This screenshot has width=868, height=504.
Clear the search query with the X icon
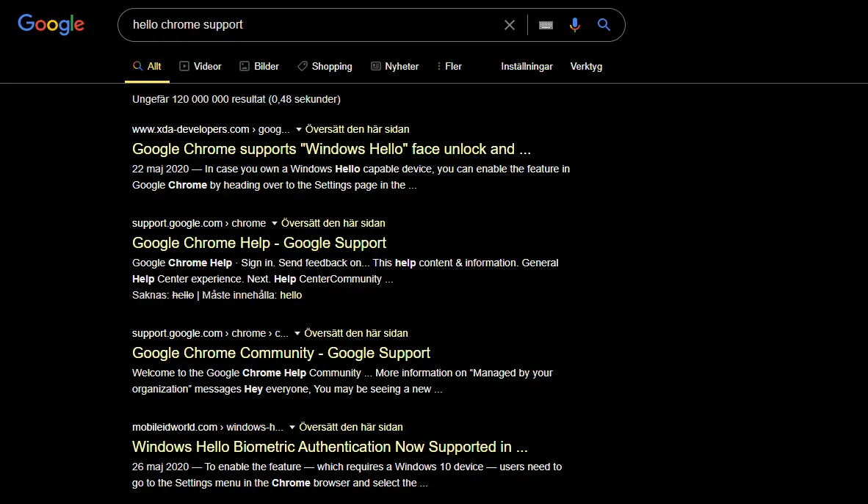[x=510, y=25]
